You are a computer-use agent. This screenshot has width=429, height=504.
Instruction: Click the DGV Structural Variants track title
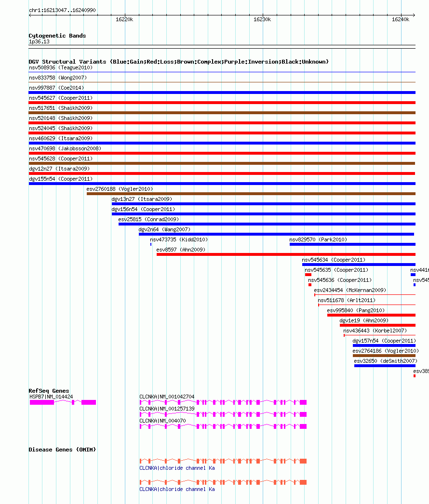point(178,62)
